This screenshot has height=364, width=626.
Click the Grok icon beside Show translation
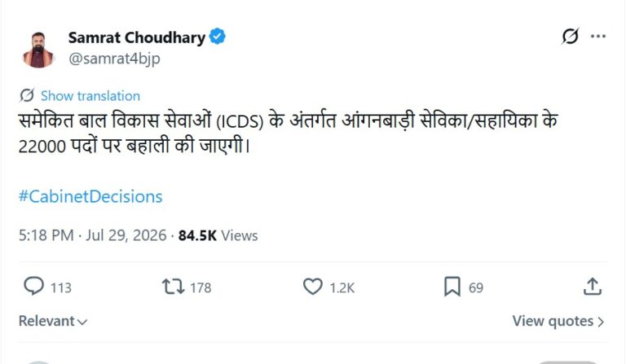(27, 96)
